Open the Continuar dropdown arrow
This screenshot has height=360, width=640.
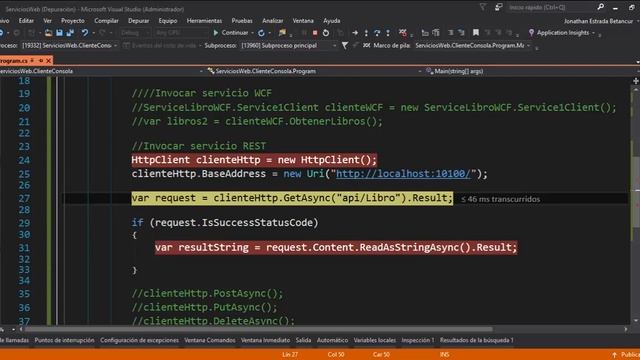tap(252, 33)
